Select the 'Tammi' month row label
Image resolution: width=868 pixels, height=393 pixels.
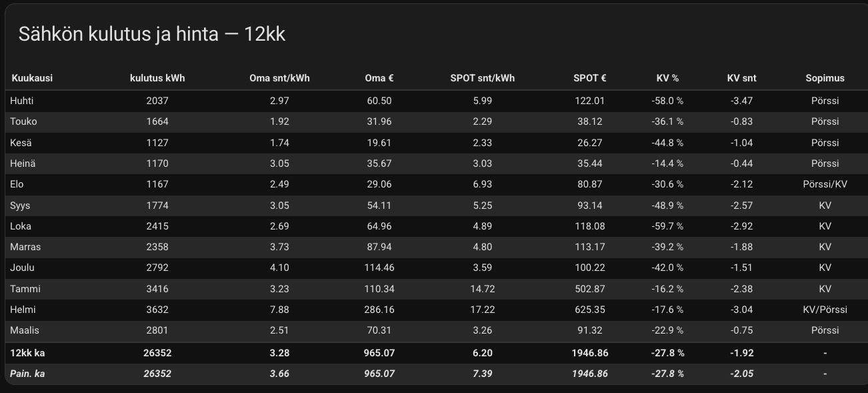[25, 289]
